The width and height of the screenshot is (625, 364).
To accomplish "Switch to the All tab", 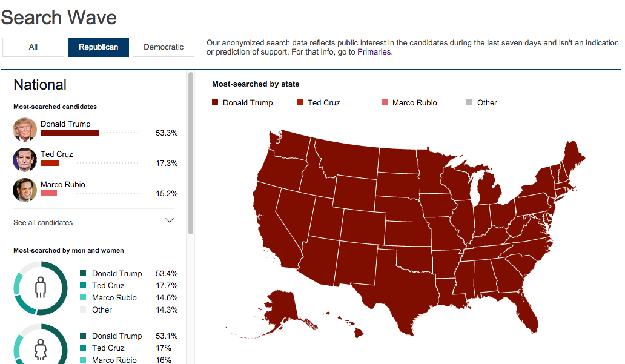I will 33,47.
